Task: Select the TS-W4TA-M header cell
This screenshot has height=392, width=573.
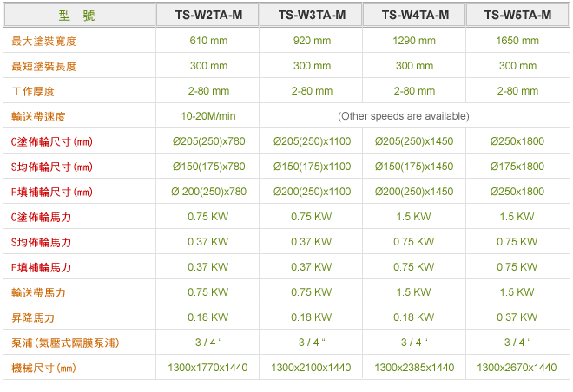Action: point(414,15)
